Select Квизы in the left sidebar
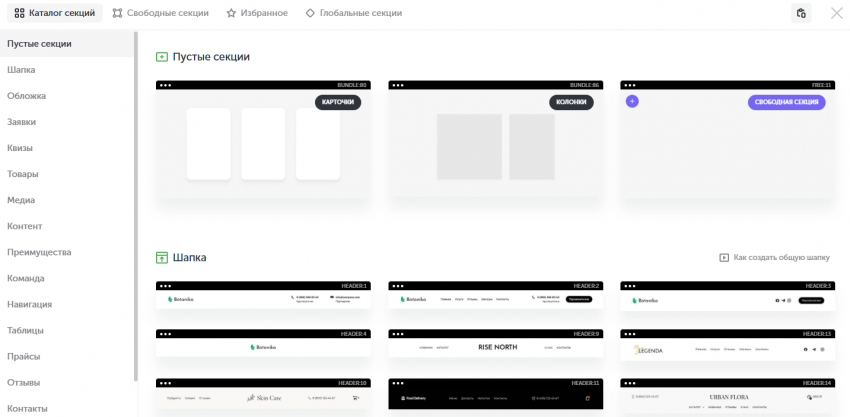This screenshot has width=850, height=417. point(20,148)
